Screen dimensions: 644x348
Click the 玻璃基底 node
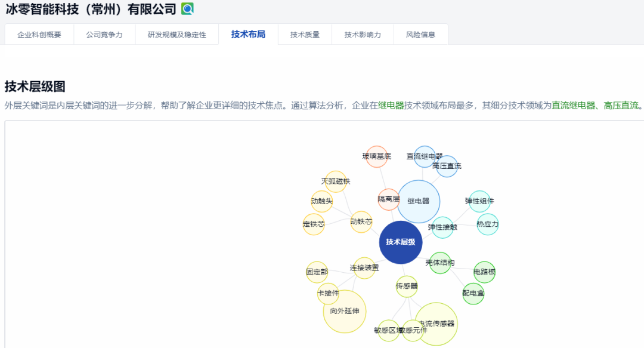tap(376, 156)
